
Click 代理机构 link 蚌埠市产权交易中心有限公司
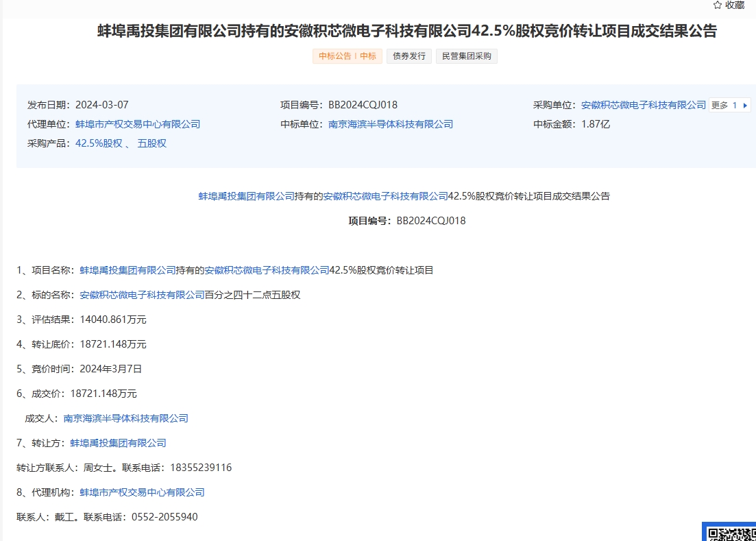[x=143, y=492]
